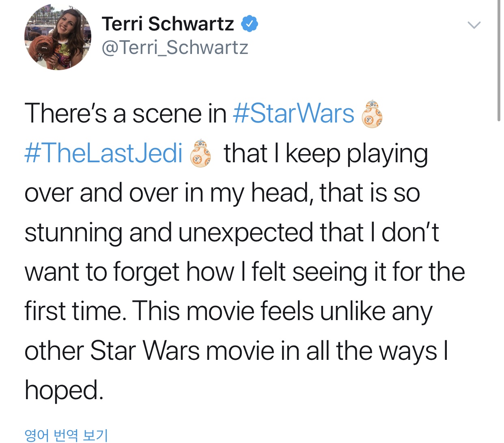Click the vertical scrollbar at the right edge
This screenshot has height=443, width=504.
499,61
